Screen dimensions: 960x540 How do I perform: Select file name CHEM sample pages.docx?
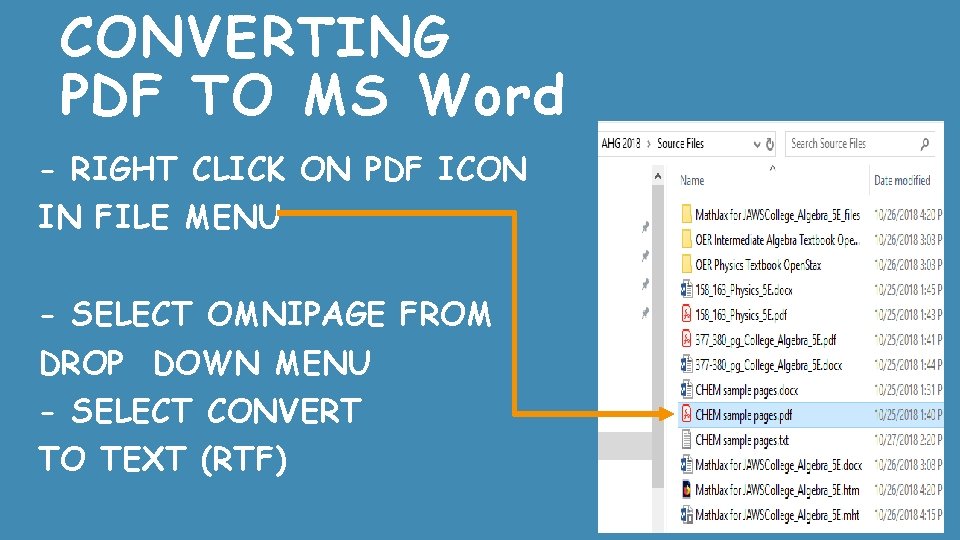[746, 390]
